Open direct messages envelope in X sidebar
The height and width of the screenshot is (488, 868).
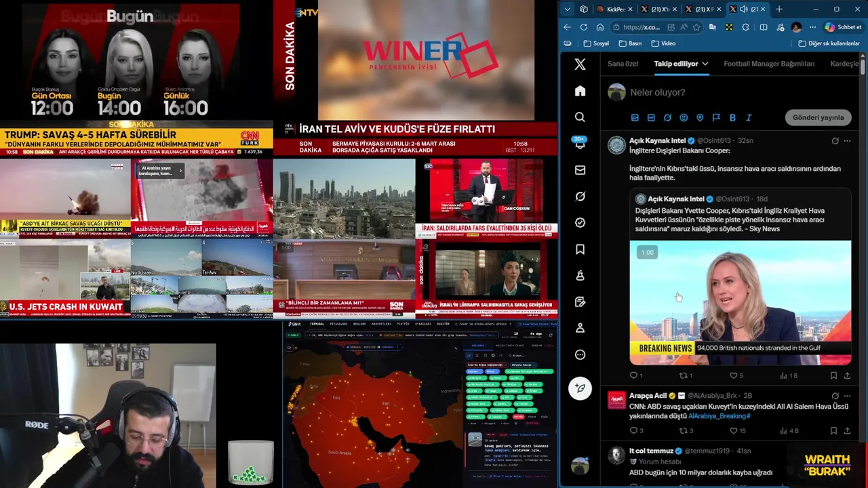tap(580, 170)
